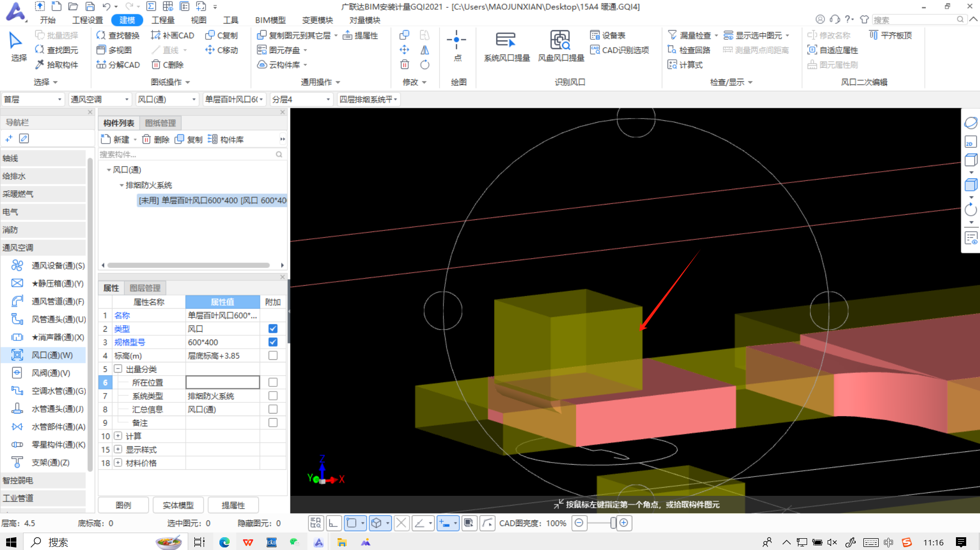
Task: Click 构件库 in component list toolbar
Action: coord(226,140)
